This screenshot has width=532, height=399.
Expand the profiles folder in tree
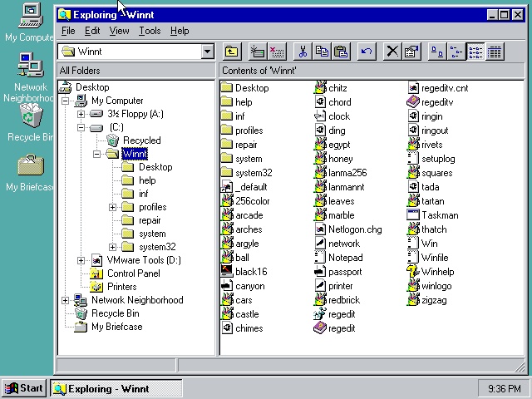coord(113,207)
